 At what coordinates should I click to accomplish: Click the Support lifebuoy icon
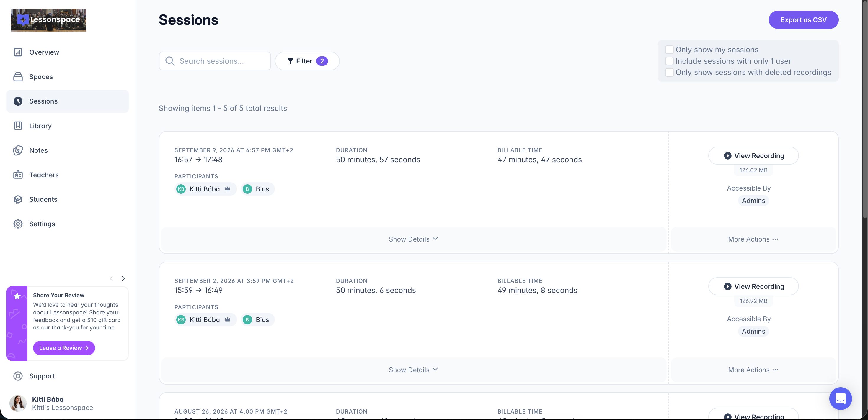pyautogui.click(x=18, y=376)
